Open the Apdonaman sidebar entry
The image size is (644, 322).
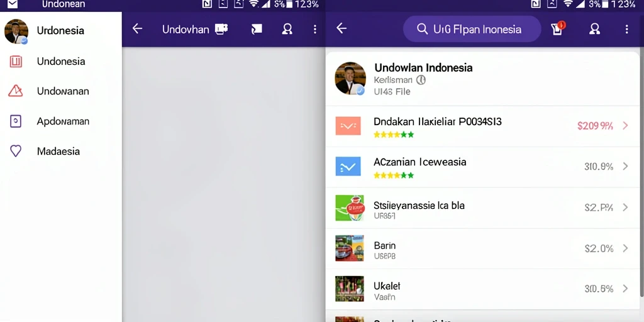coord(61,121)
